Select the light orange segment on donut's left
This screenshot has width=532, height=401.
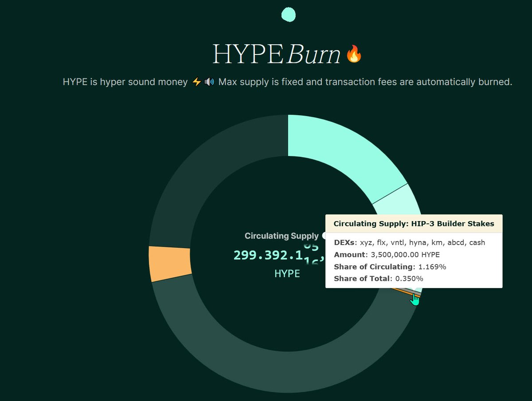(170, 263)
